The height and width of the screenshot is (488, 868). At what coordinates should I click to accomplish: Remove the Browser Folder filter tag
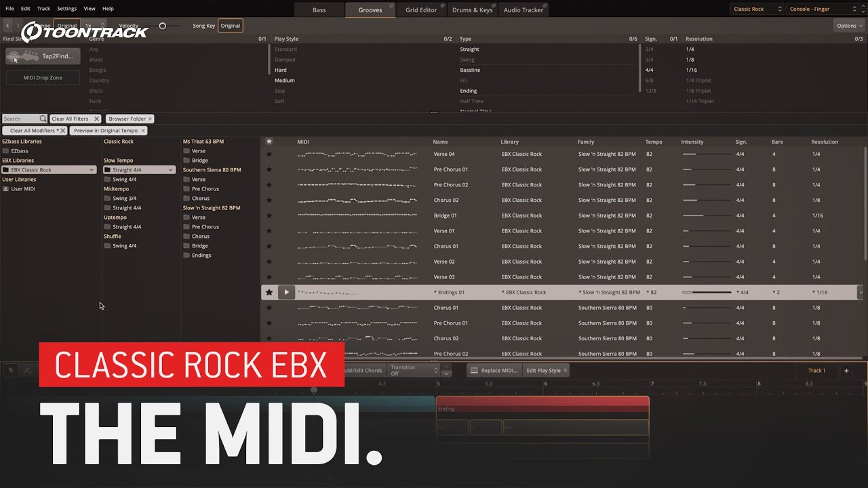click(150, 119)
